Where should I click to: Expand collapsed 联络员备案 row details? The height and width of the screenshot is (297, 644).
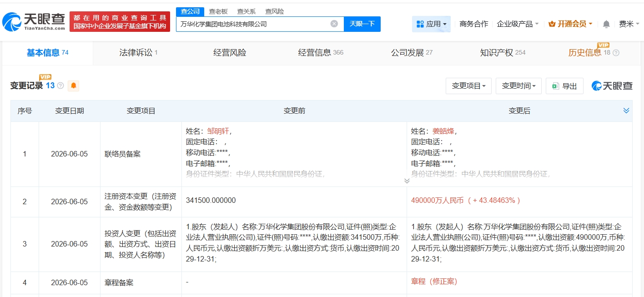click(407, 181)
